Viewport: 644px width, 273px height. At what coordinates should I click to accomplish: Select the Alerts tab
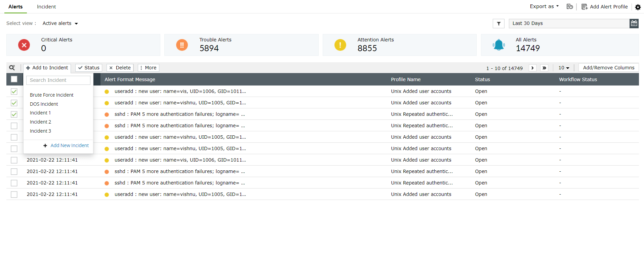click(x=15, y=7)
